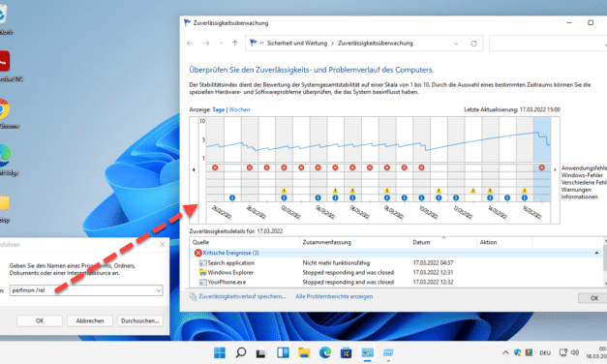Click the volume icon in system tray
The height and width of the screenshot is (364, 607).
pos(575,352)
